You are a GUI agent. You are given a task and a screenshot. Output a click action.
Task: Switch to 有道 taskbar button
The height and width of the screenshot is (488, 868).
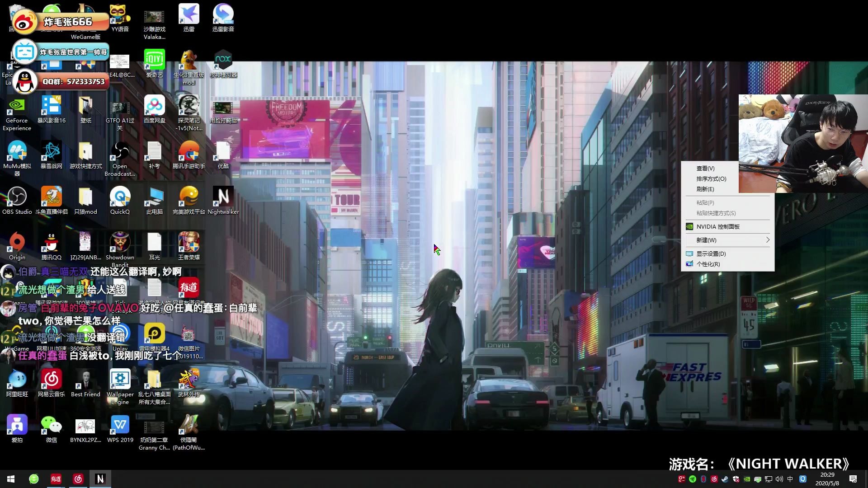tap(56, 479)
